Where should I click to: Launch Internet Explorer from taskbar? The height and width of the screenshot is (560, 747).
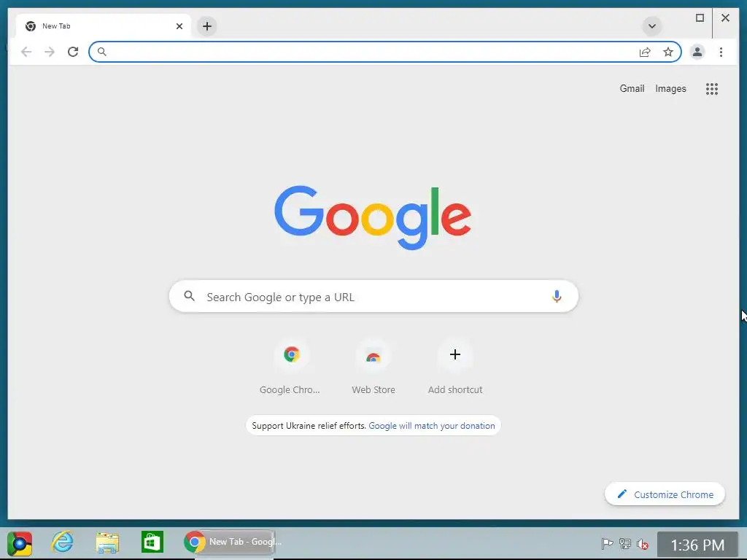click(63, 542)
